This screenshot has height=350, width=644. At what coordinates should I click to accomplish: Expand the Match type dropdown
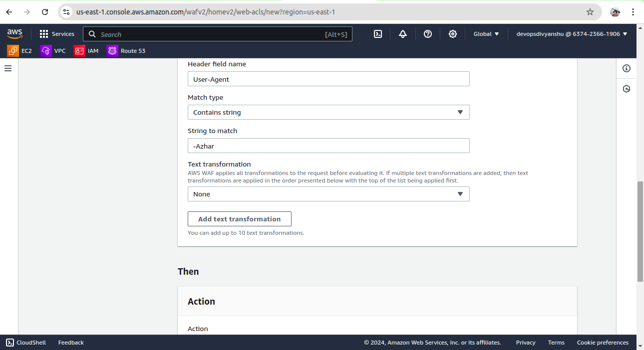(x=328, y=112)
